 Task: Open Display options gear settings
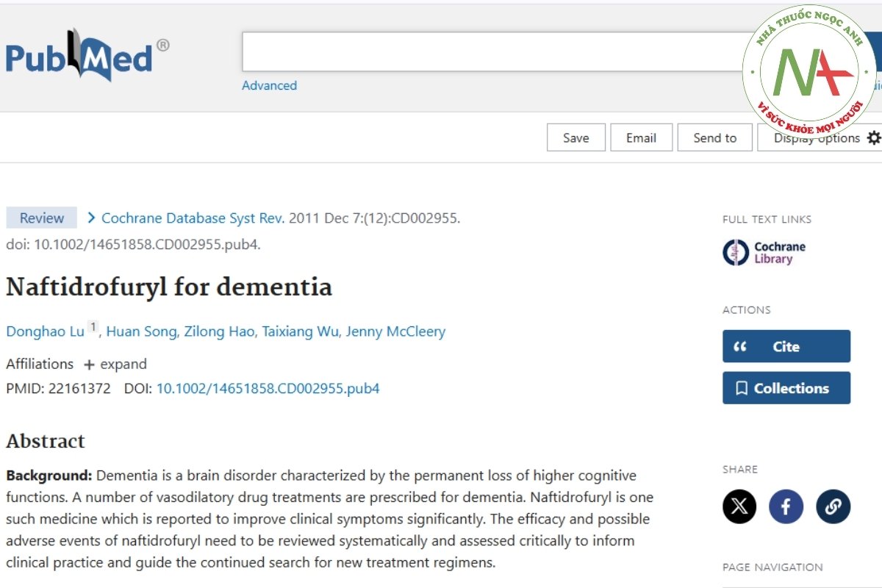[x=873, y=137]
